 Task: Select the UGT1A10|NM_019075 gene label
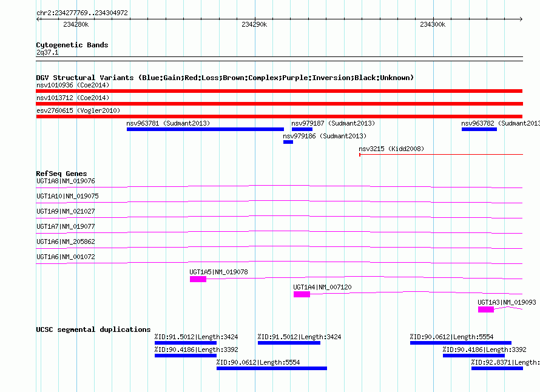(x=67, y=197)
